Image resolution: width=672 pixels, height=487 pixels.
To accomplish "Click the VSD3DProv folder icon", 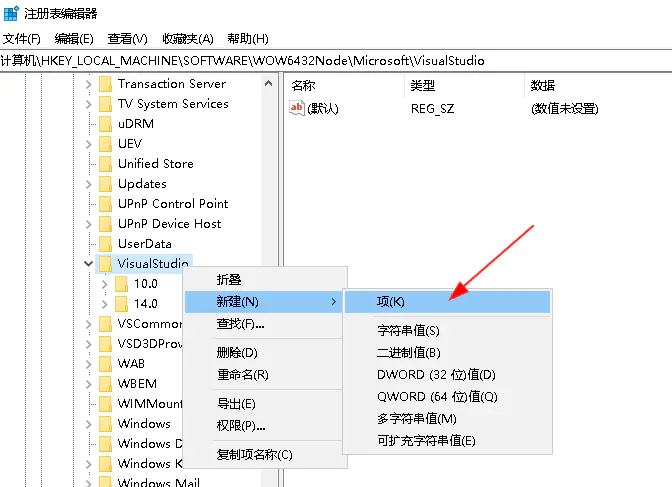I will [105, 344].
